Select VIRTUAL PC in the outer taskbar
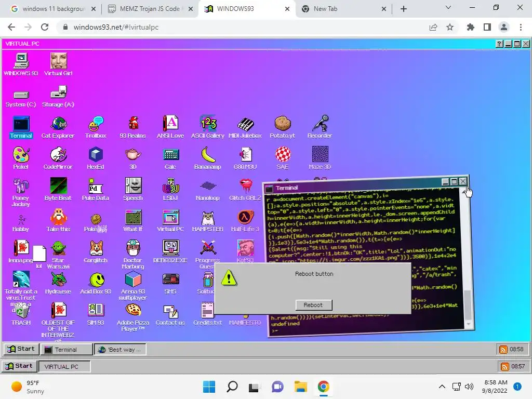Image resolution: width=532 pixels, height=399 pixels. click(64, 366)
